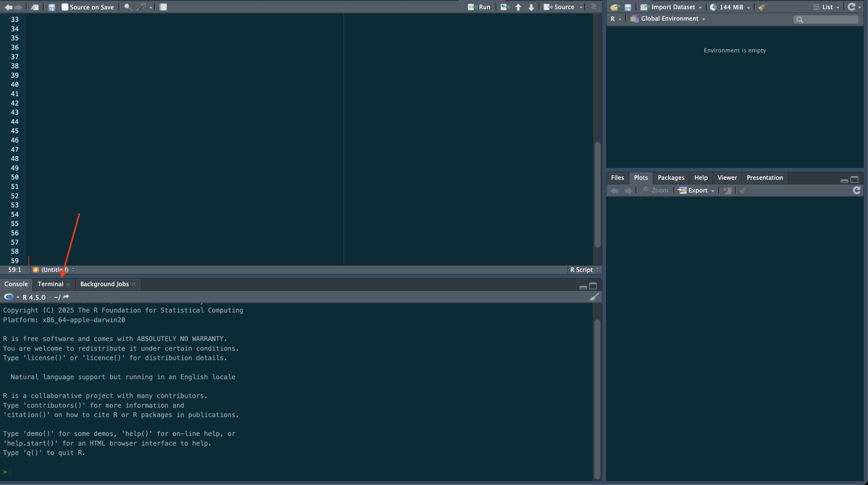Click the re-run previous code icon
This screenshot has height=485, width=868.
(x=504, y=7)
